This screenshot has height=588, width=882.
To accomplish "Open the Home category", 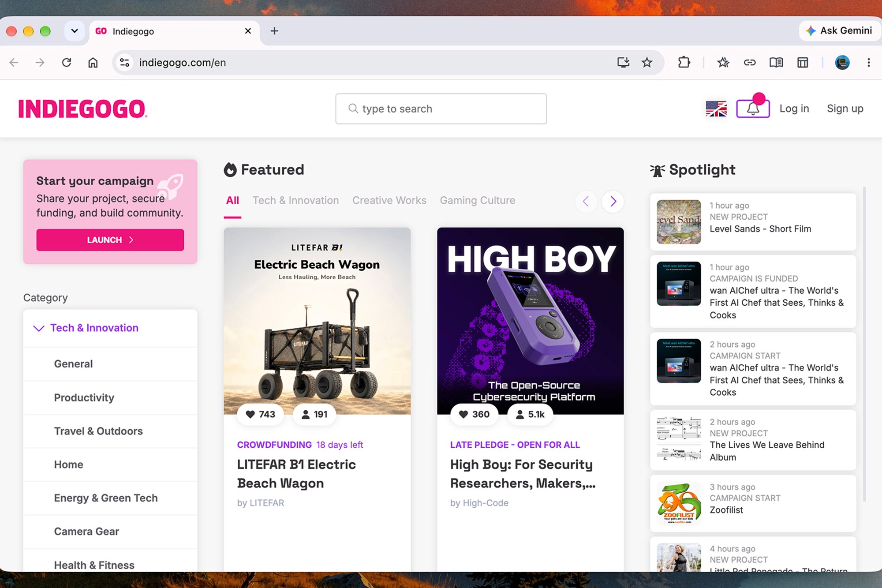I will point(110,464).
